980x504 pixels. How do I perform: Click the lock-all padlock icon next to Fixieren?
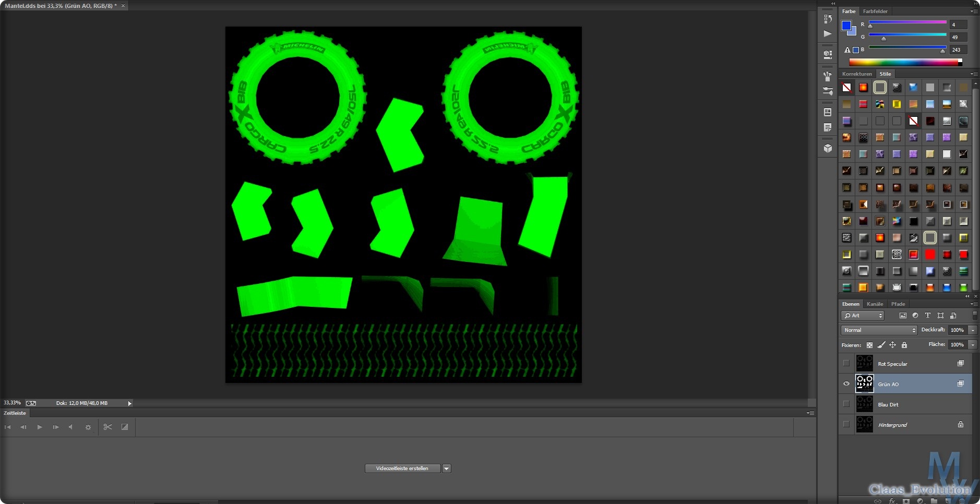tap(904, 345)
